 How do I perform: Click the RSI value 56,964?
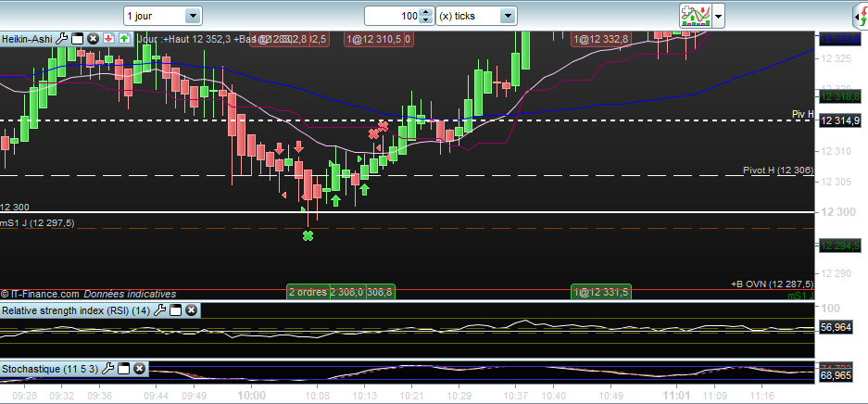pyautogui.click(x=836, y=328)
